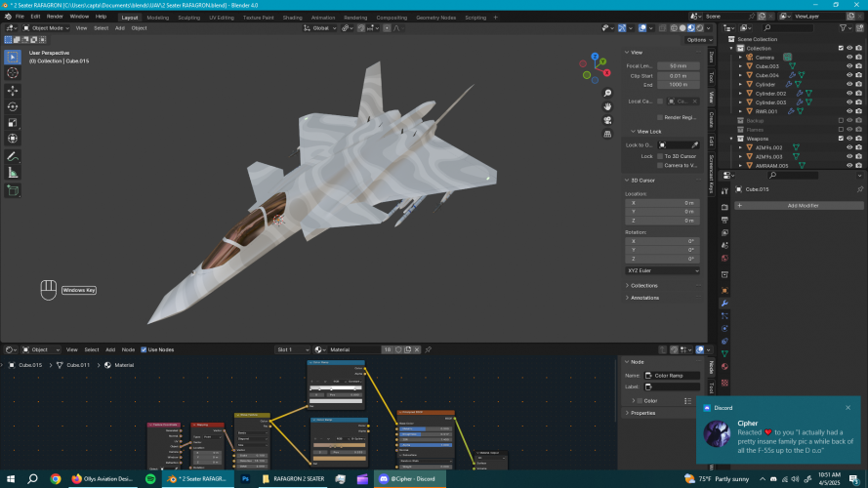Switch to solid viewport shading
868x488 pixels.
click(682, 27)
